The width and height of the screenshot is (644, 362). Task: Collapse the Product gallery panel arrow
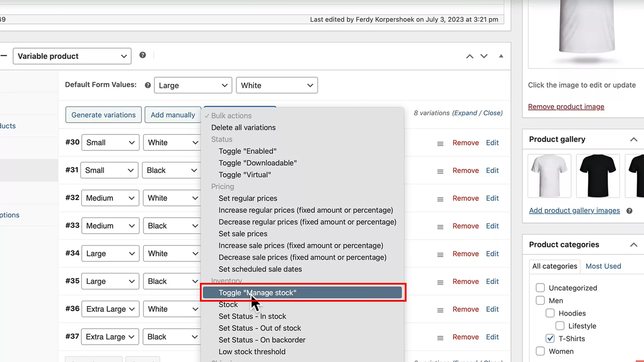(633, 139)
